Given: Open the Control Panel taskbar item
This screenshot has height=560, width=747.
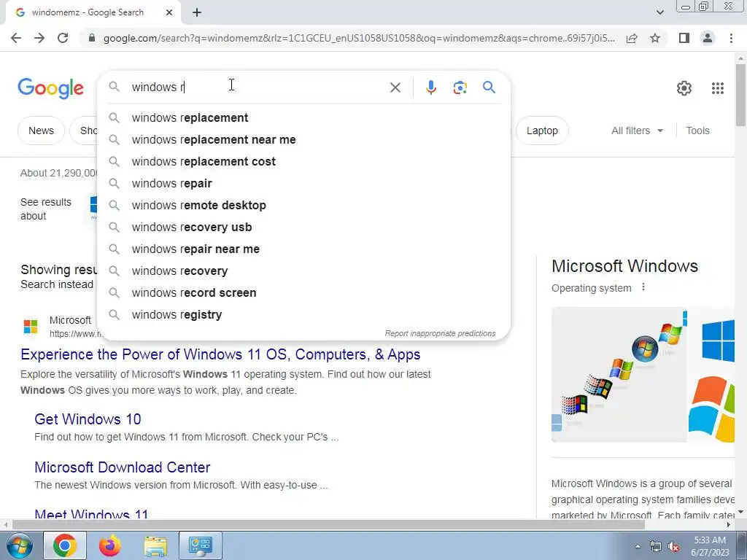Looking at the screenshot, I should point(200,545).
